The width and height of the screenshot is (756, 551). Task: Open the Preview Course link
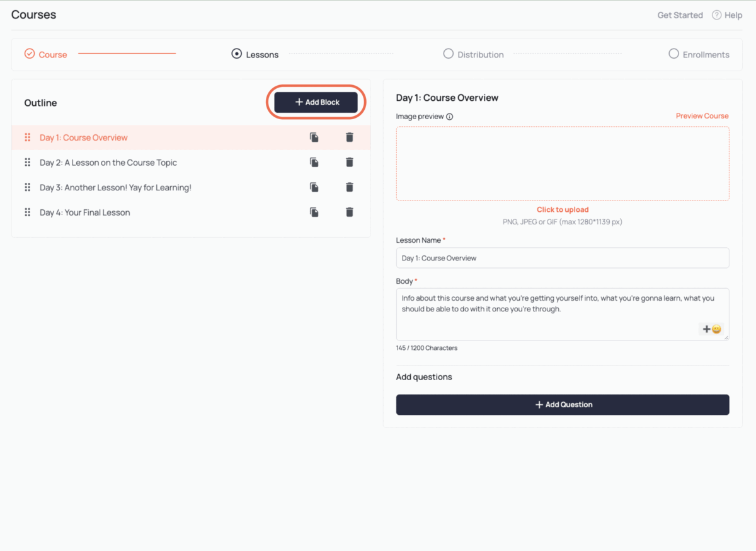[702, 115]
